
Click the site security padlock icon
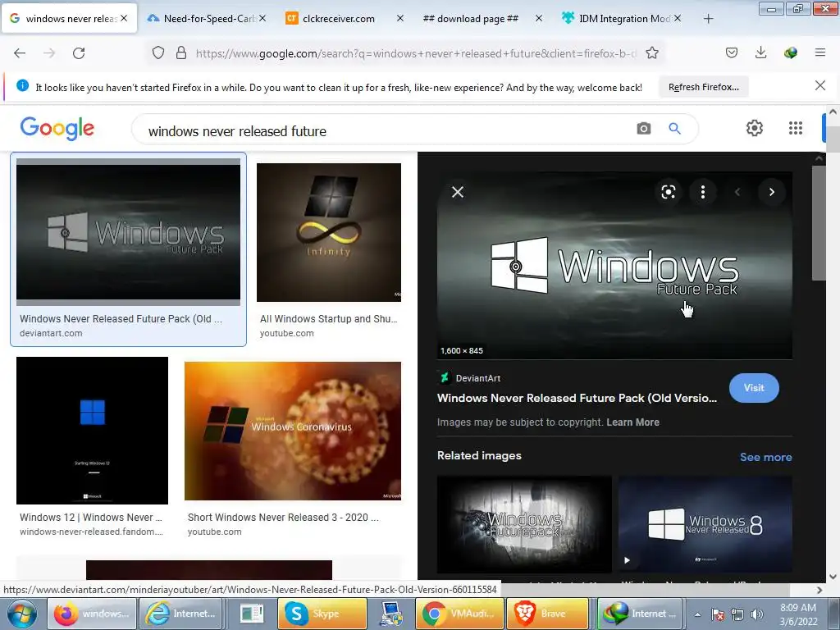pyautogui.click(x=181, y=52)
